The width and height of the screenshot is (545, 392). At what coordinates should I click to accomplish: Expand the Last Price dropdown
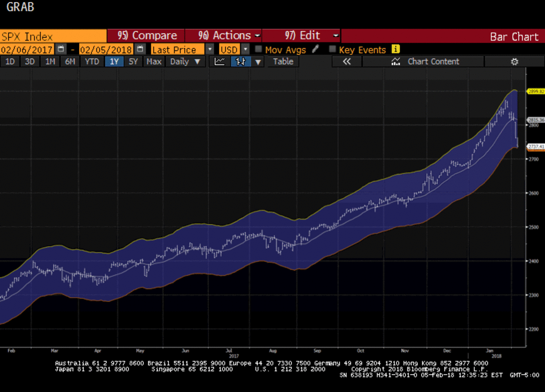click(209, 49)
